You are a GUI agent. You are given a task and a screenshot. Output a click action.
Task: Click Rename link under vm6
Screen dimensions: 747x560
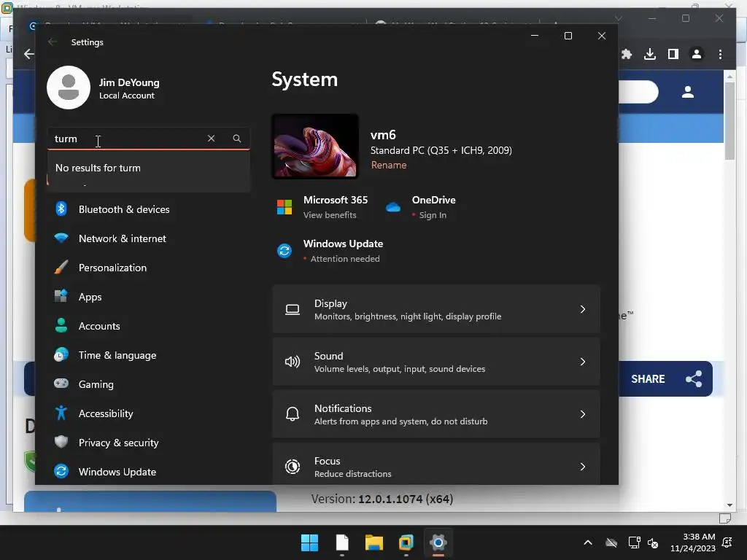click(389, 166)
